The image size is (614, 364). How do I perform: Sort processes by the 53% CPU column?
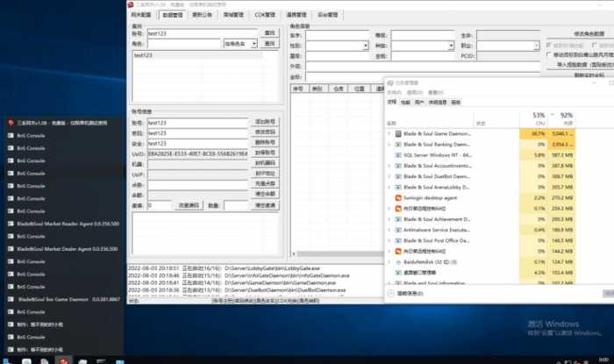(x=533, y=119)
